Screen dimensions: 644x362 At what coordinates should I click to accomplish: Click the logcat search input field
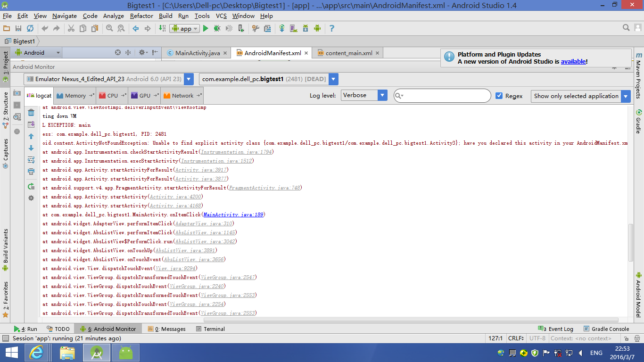[442, 96]
